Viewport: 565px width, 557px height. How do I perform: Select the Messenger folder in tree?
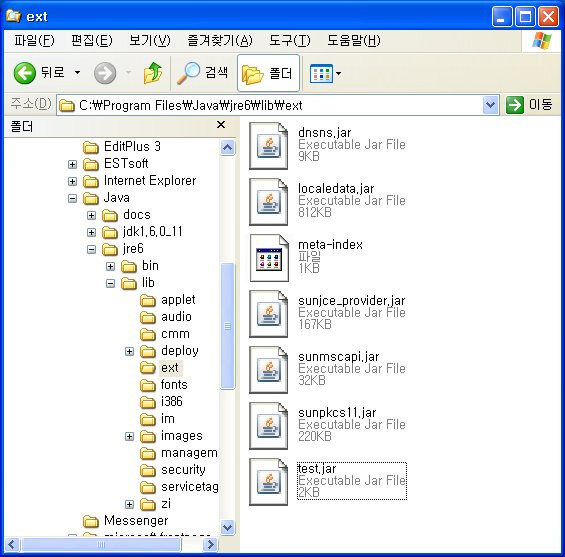pyautogui.click(x=125, y=521)
